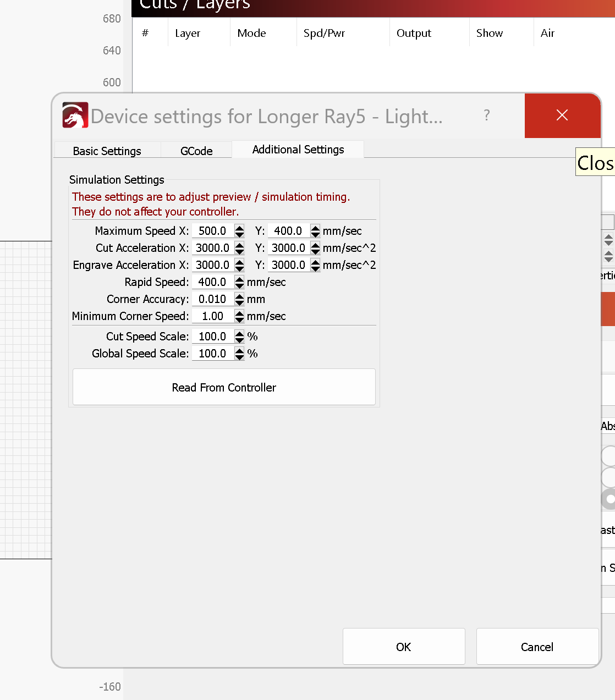Select the Additional Settings tab

(298, 150)
